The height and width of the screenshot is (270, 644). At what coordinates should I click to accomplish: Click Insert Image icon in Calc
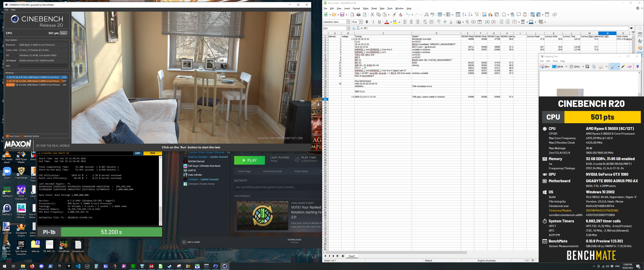pos(484,14)
